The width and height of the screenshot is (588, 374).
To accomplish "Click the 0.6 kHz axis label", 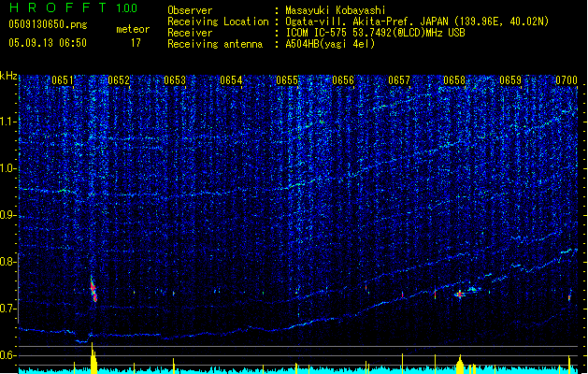I will click(x=8, y=355).
